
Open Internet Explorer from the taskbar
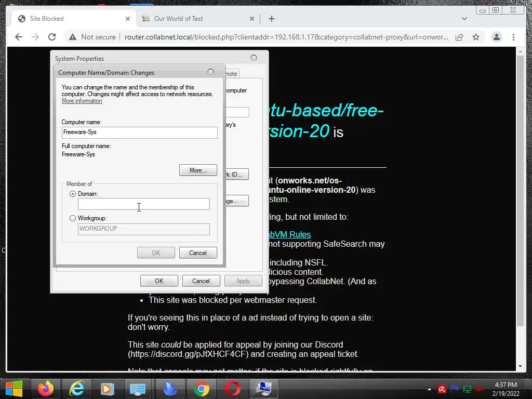pos(77,389)
